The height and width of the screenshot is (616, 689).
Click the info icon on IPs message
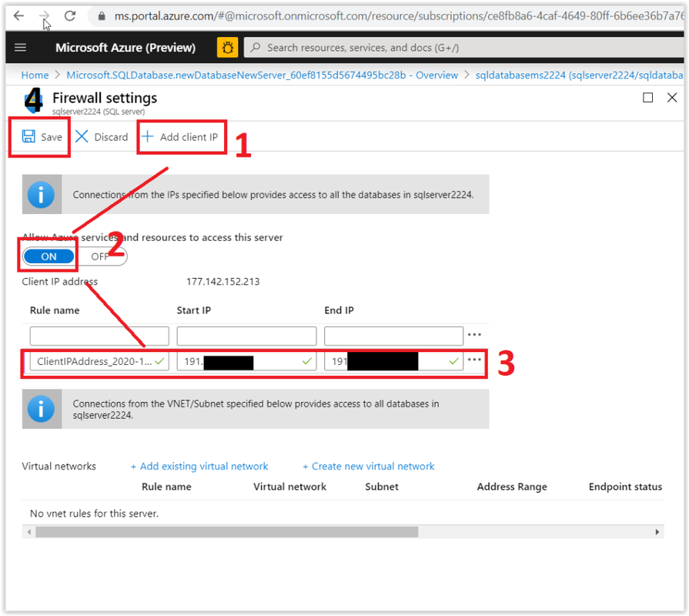[42, 195]
